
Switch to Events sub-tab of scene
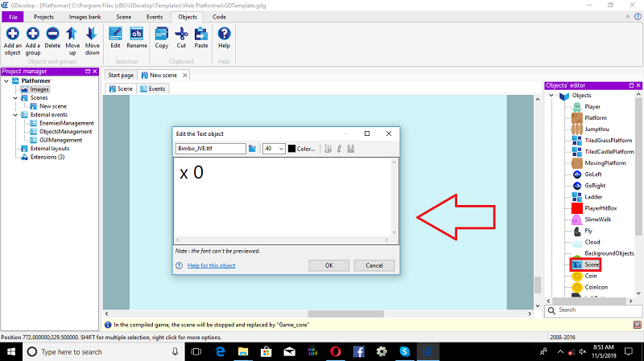tap(153, 88)
